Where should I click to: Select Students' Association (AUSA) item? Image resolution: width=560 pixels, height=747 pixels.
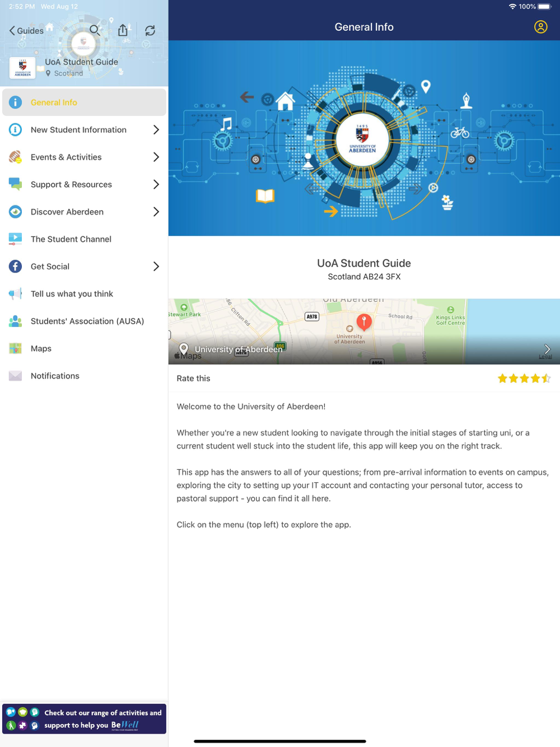84,321
